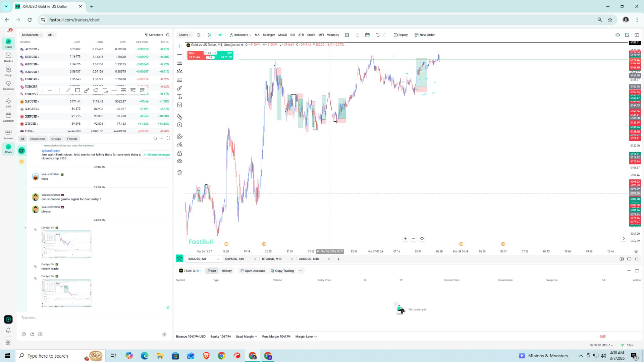Screen dimensions: 644x362
Task: Open the Charts dropdown menu
Action: [184, 35]
